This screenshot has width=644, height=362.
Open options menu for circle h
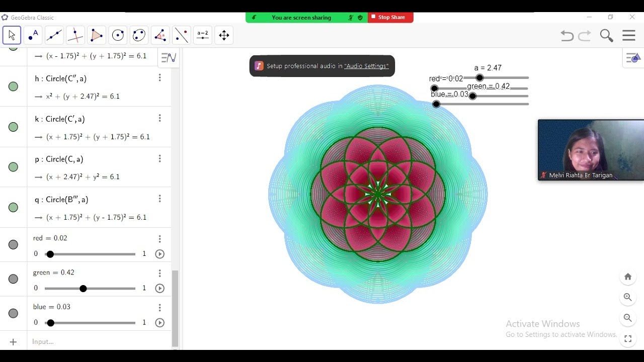point(160,78)
